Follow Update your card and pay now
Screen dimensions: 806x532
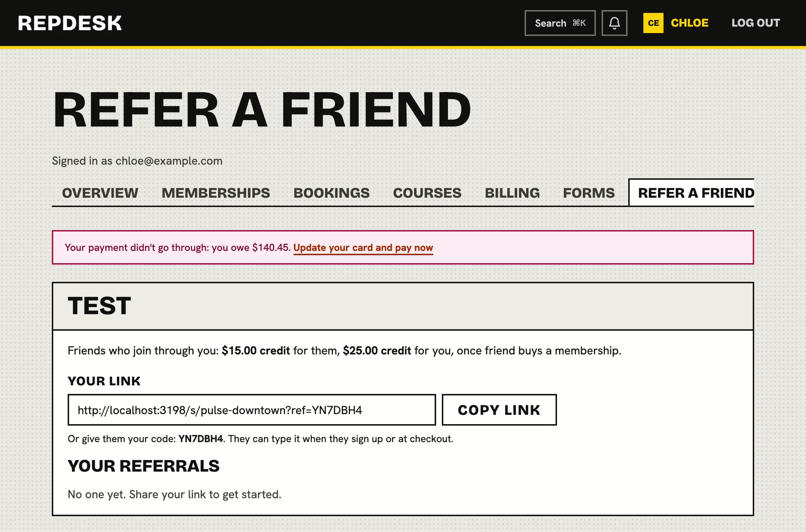click(x=363, y=248)
